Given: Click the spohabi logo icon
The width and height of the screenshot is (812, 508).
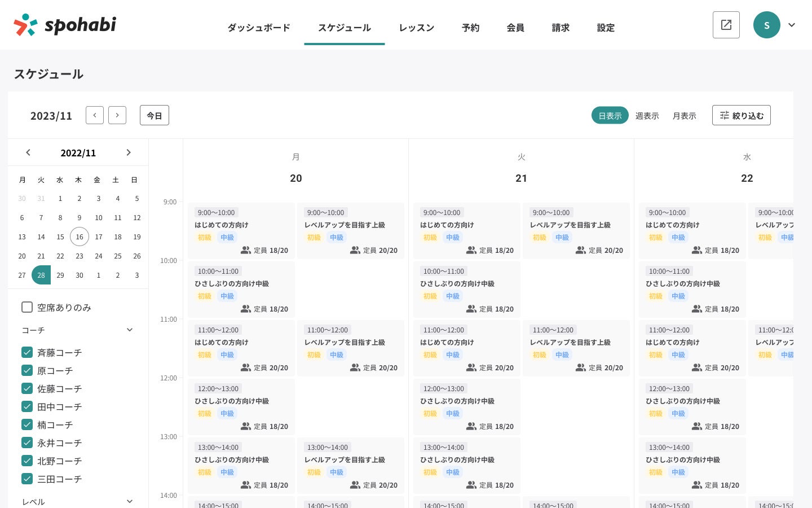Looking at the screenshot, I should point(25,25).
